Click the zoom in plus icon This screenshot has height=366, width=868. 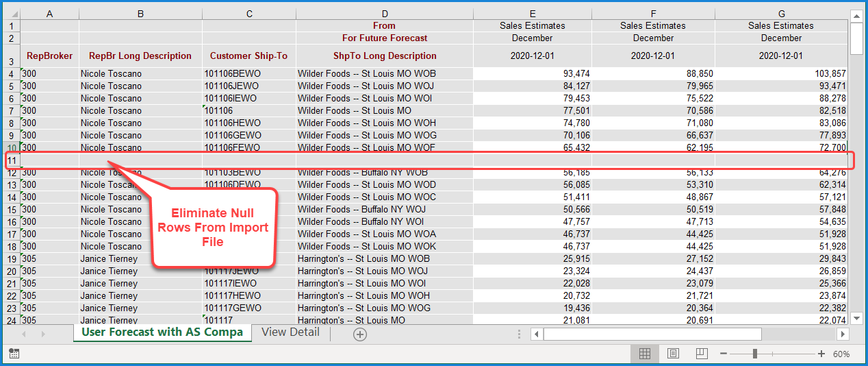click(821, 354)
